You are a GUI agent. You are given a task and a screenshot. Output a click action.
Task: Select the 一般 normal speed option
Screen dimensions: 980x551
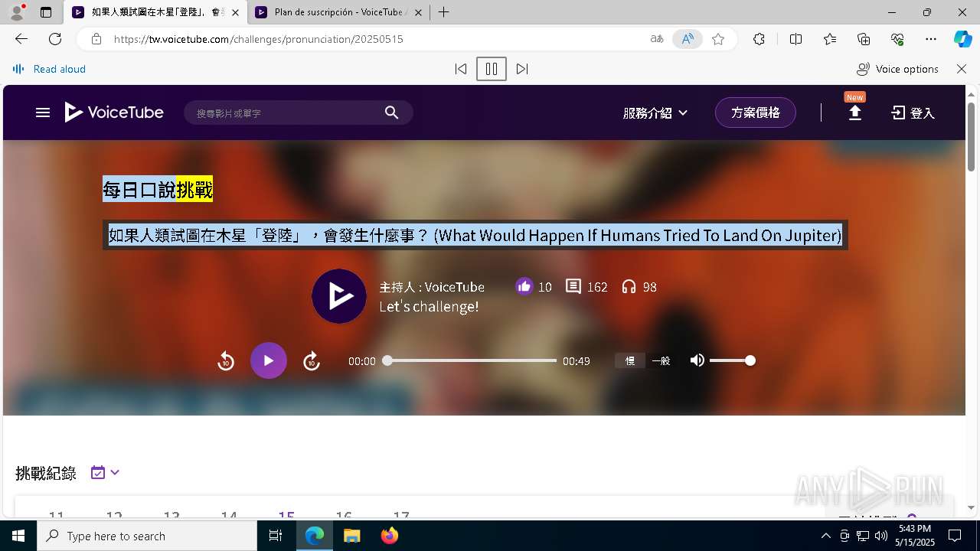tap(661, 360)
